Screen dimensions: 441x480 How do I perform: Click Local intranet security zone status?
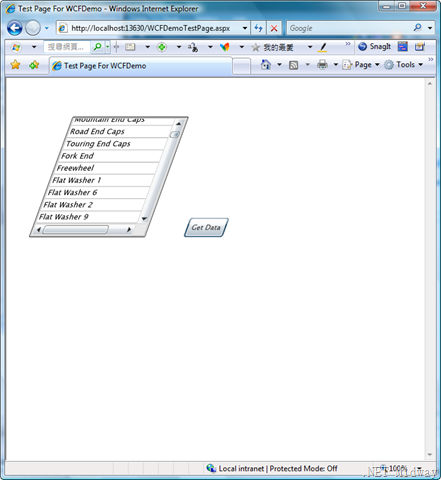[272, 469]
